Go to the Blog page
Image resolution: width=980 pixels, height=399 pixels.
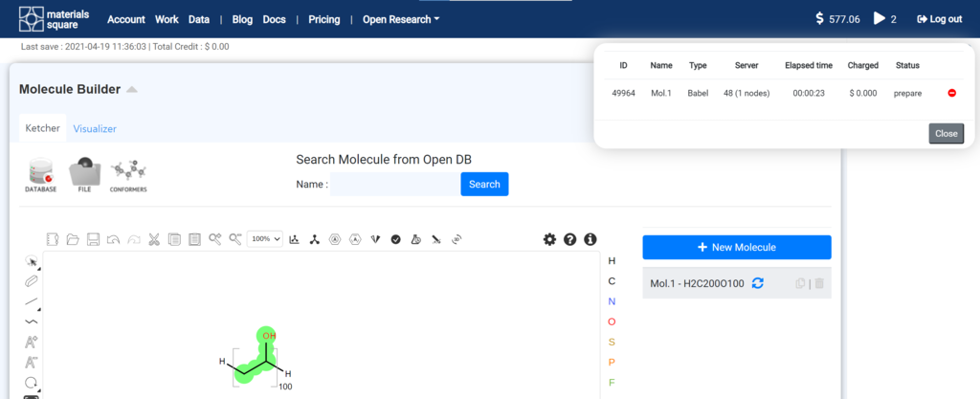point(242,19)
